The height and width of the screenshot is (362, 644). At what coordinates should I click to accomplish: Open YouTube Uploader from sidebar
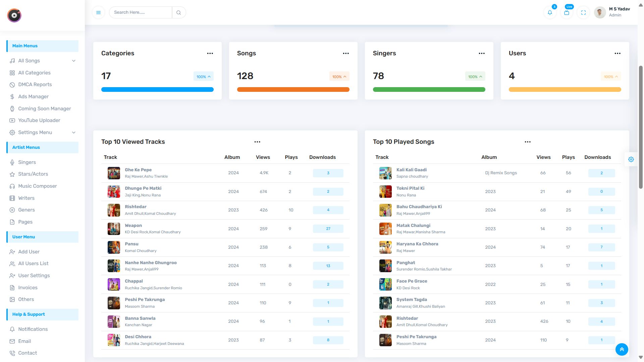pos(39,120)
